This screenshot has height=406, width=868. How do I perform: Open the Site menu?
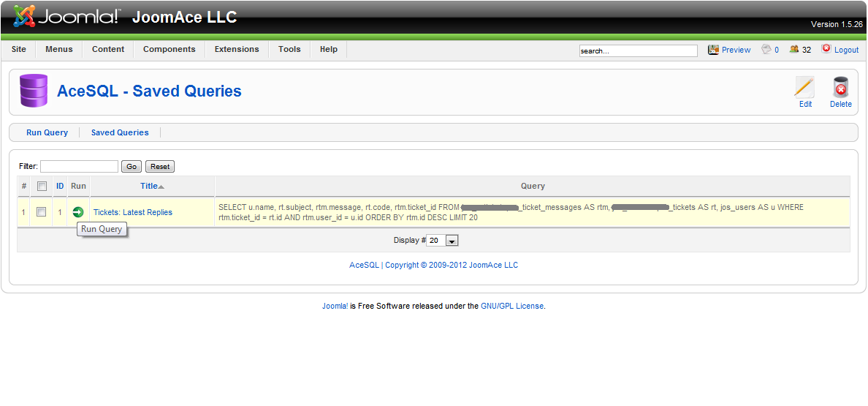(19, 49)
